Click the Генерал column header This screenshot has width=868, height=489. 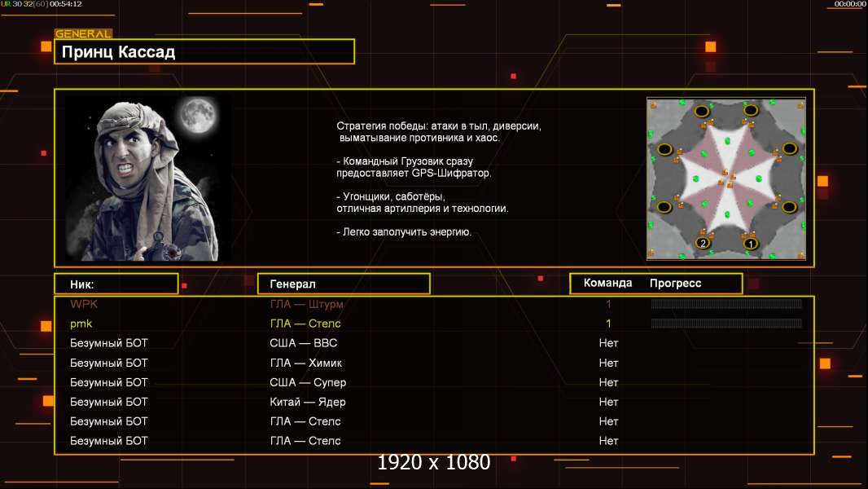[344, 284]
